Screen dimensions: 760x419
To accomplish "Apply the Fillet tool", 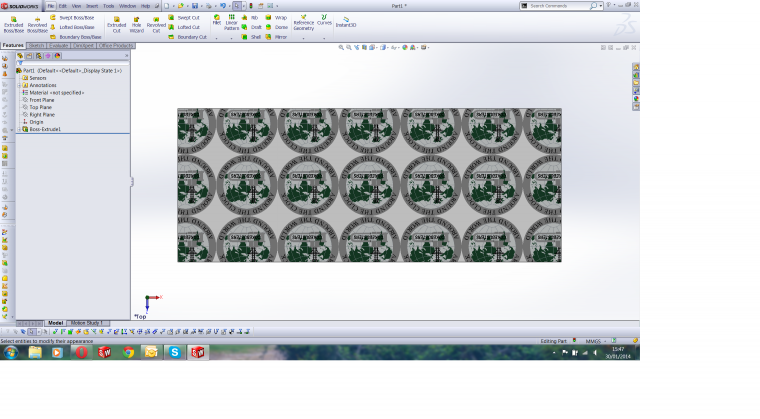I will [x=217, y=19].
